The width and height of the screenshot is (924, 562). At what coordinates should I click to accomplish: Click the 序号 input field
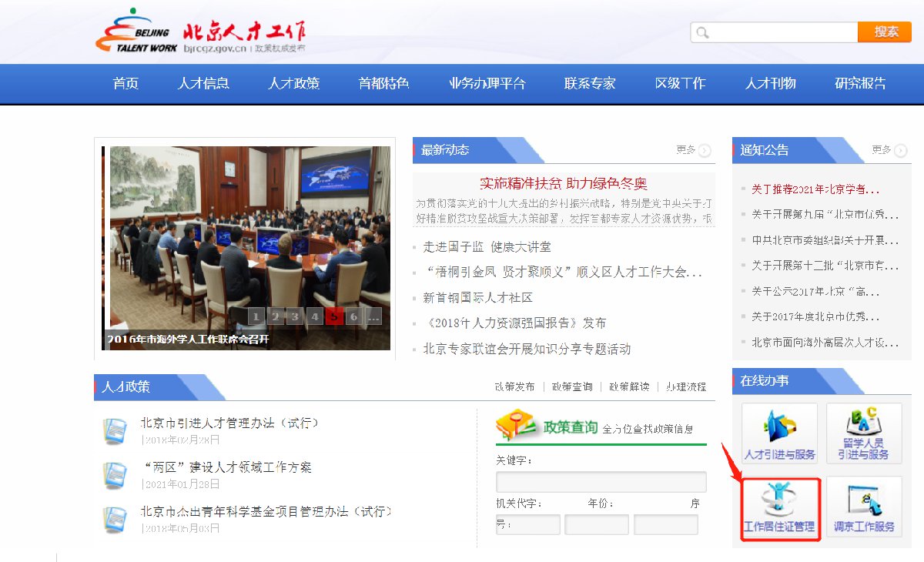pos(666,525)
